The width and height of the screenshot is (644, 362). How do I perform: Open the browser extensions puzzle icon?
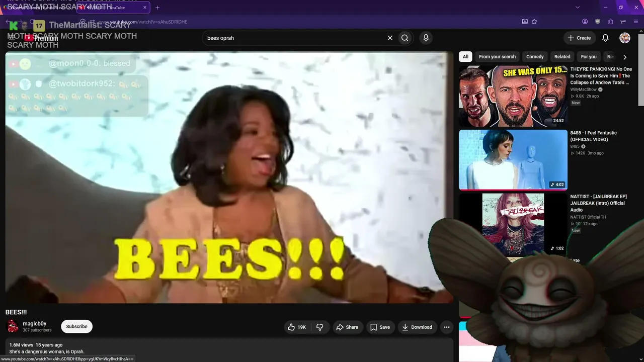coord(610,22)
